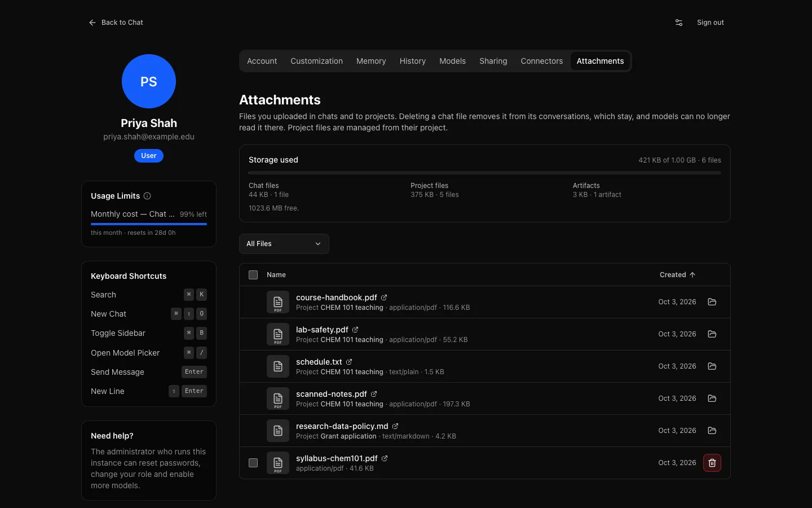Click the info icon beside Usage Limits

click(x=147, y=196)
